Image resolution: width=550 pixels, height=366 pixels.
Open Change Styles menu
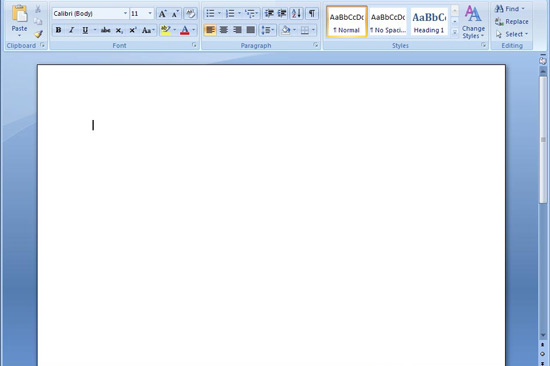[x=473, y=22]
